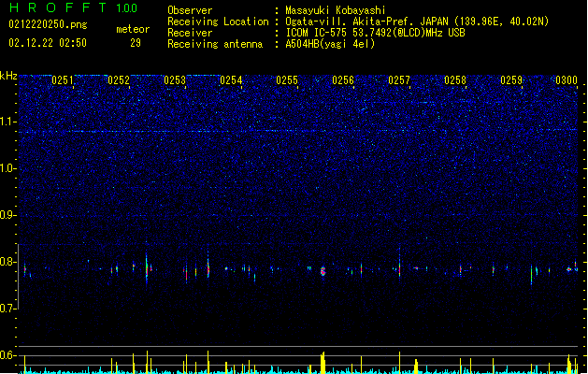Click the timestamp 02.12.22 02:50
This screenshot has height=374, width=588.
tap(48, 43)
